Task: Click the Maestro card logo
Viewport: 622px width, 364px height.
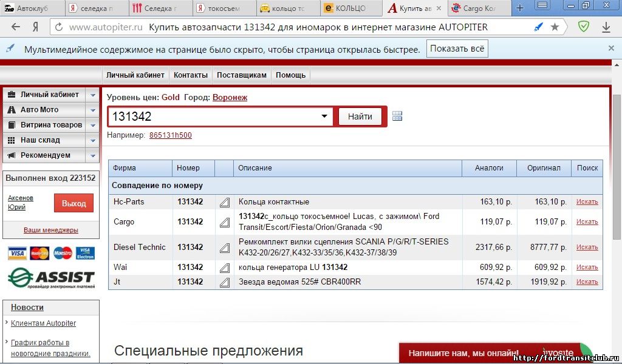Action: pos(63,253)
